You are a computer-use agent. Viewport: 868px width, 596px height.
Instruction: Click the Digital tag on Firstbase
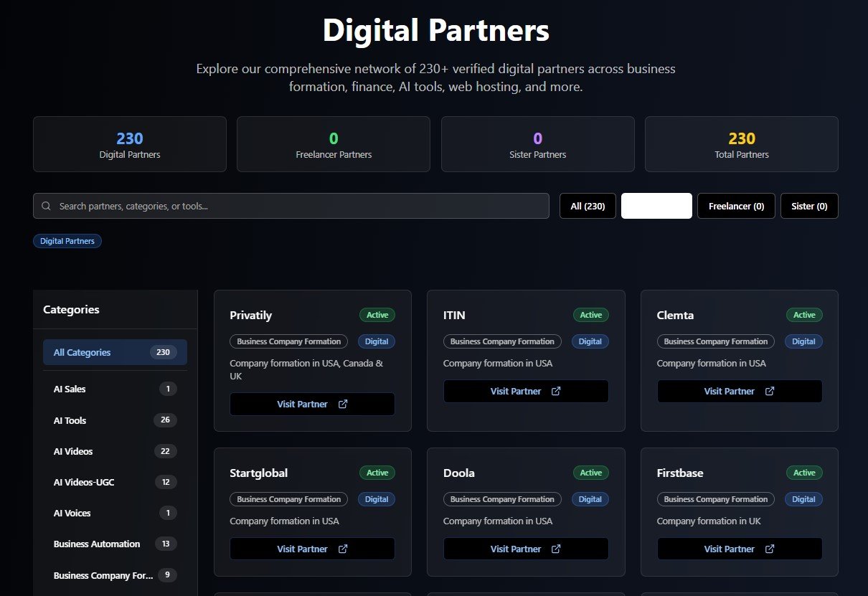pyautogui.click(x=803, y=499)
